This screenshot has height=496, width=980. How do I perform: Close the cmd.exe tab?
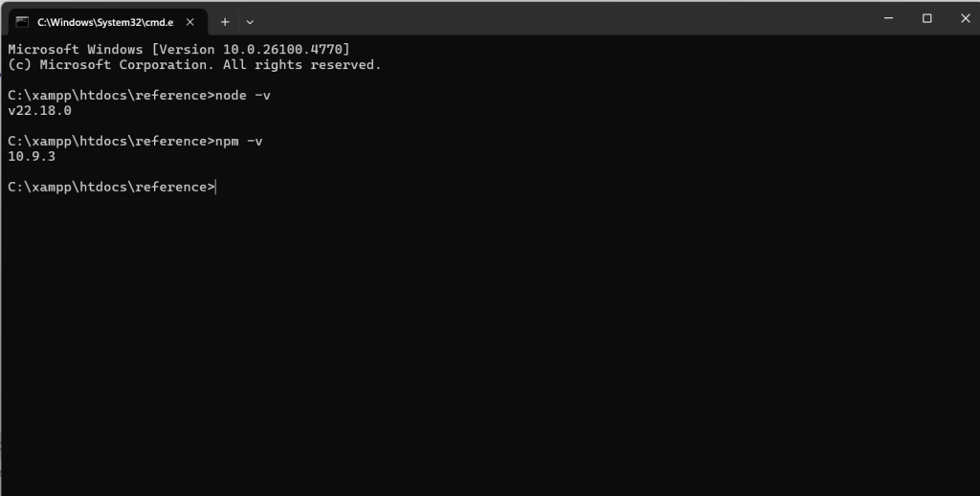pyautogui.click(x=190, y=22)
